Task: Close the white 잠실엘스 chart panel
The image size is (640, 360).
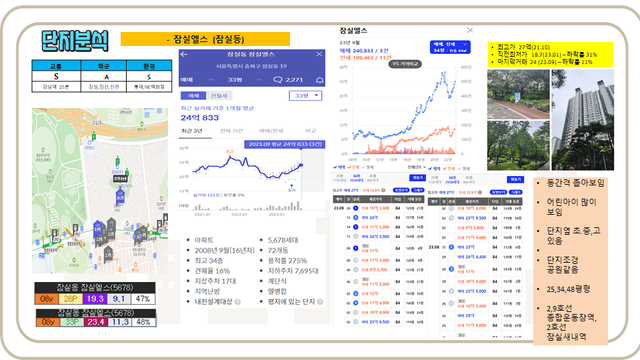Action: [470, 30]
